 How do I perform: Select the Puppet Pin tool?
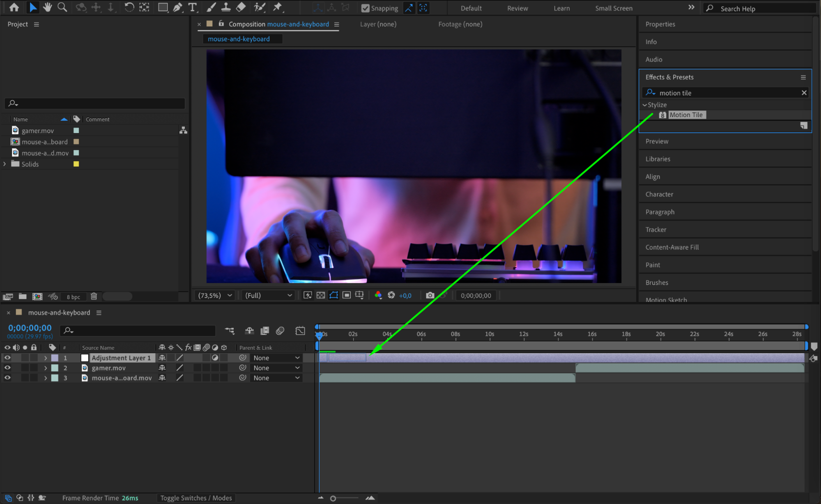pos(278,7)
